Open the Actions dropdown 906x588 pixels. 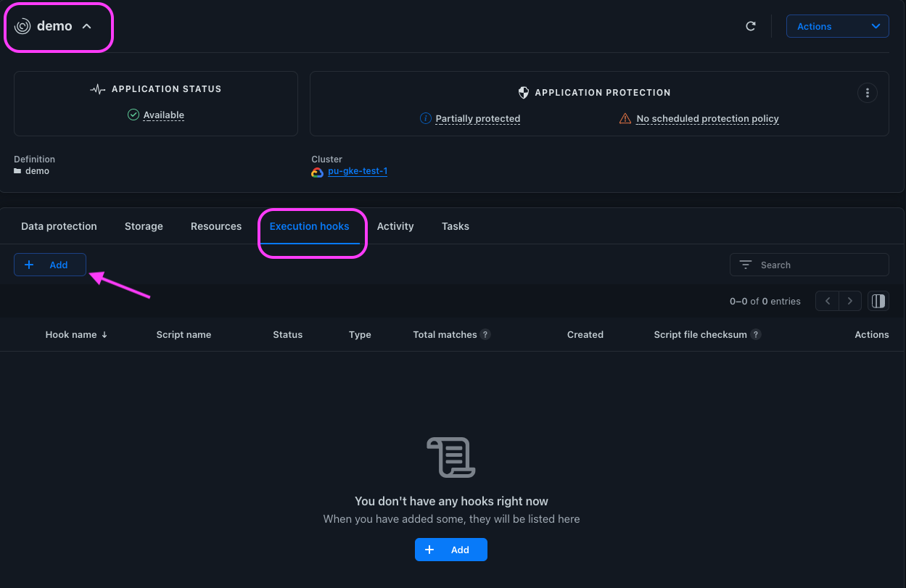[837, 25]
